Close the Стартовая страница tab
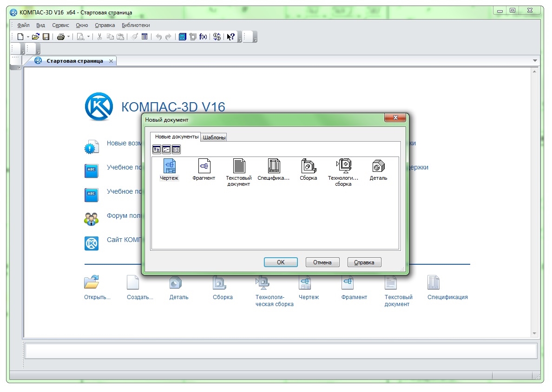This screenshot has width=552, height=392. tap(111, 61)
